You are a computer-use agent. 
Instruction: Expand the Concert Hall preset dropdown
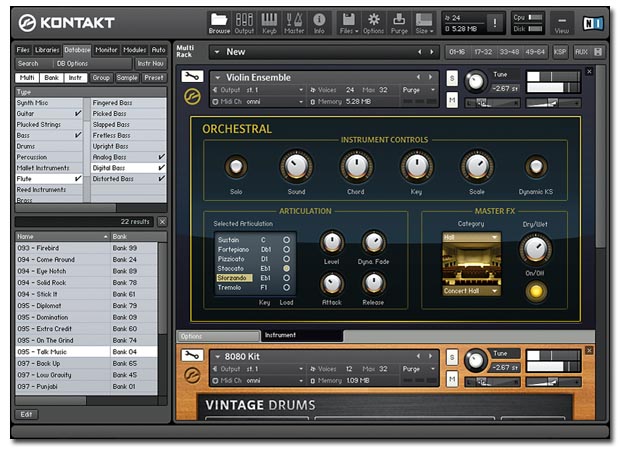[x=471, y=291]
